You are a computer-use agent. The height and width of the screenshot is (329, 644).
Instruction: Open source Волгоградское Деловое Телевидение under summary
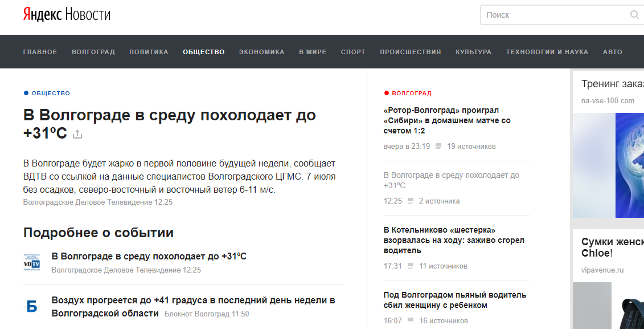(x=98, y=202)
